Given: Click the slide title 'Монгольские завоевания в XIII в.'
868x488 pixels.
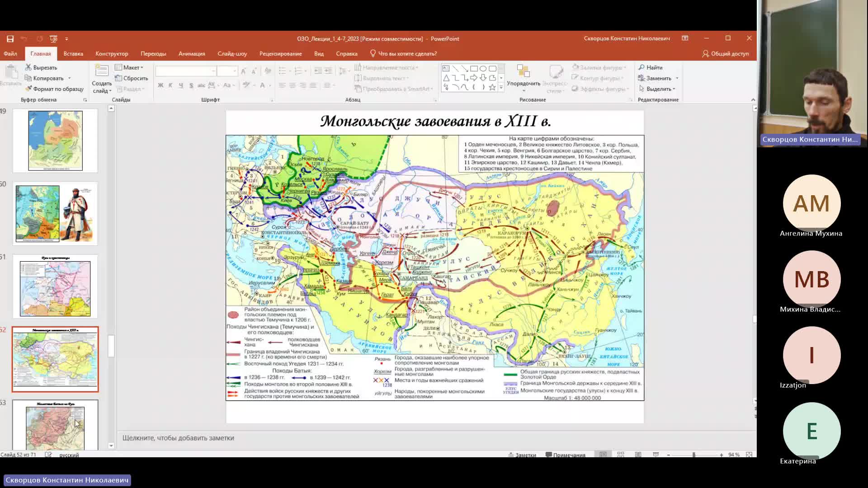Looking at the screenshot, I should 435,121.
